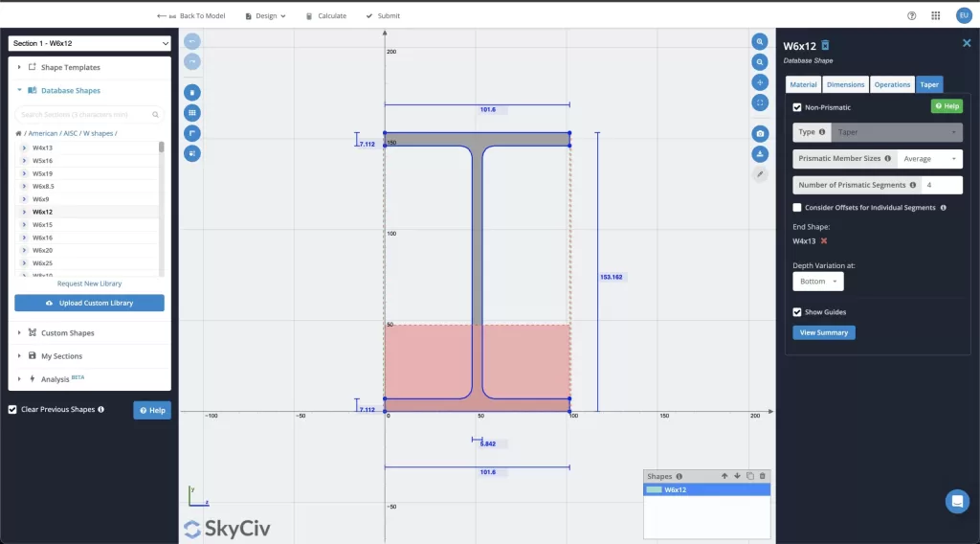The height and width of the screenshot is (544, 980).
Task: Open the help question mark icon
Action: pyautogui.click(x=911, y=15)
